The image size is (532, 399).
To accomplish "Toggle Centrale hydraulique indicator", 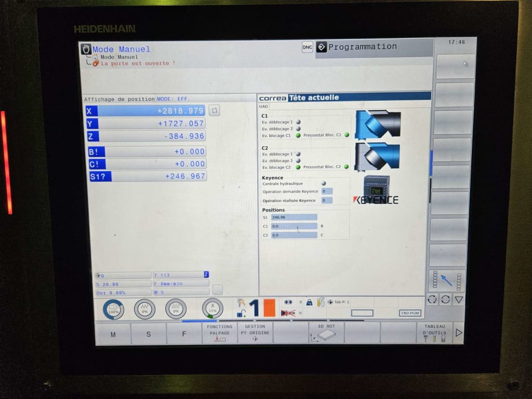I will (324, 183).
